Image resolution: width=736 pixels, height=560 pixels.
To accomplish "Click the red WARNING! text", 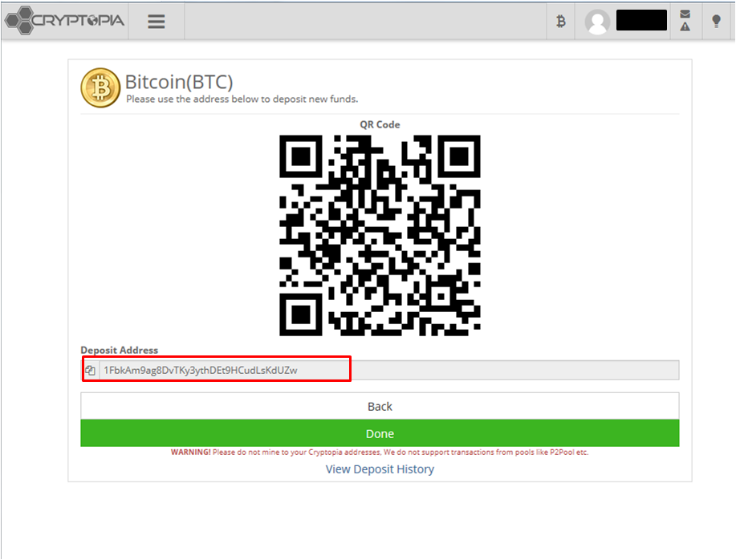I will (x=190, y=452).
